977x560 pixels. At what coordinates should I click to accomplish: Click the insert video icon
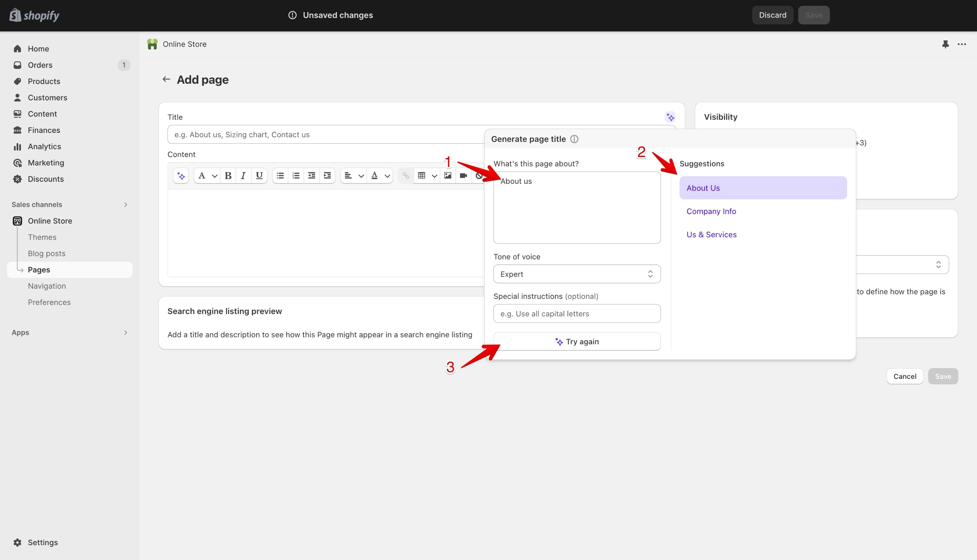click(x=463, y=176)
